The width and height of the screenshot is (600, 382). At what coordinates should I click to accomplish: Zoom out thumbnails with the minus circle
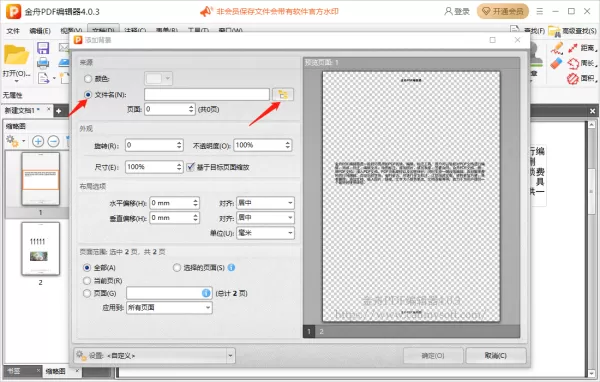pos(54,141)
